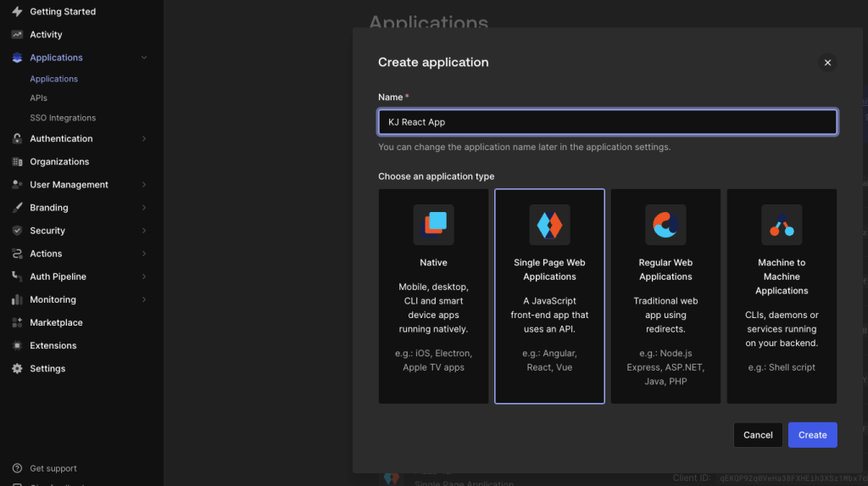This screenshot has height=486, width=868.
Task: Expand the Authentication section chevron
Action: (x=144, y=138)
